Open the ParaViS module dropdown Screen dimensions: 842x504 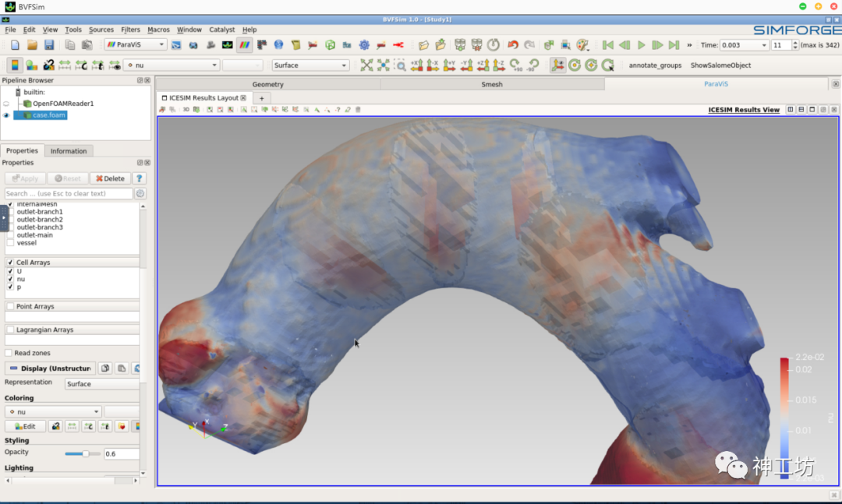(136, 45)
